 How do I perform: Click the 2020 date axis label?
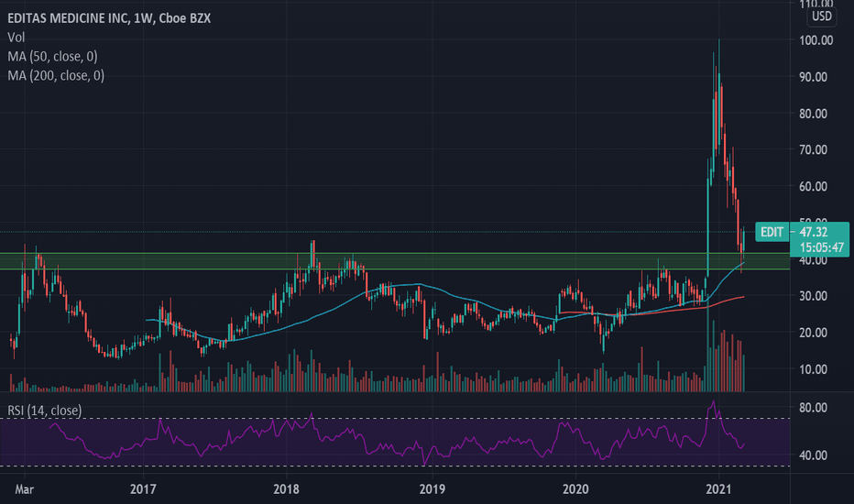[x=575, y=489]
